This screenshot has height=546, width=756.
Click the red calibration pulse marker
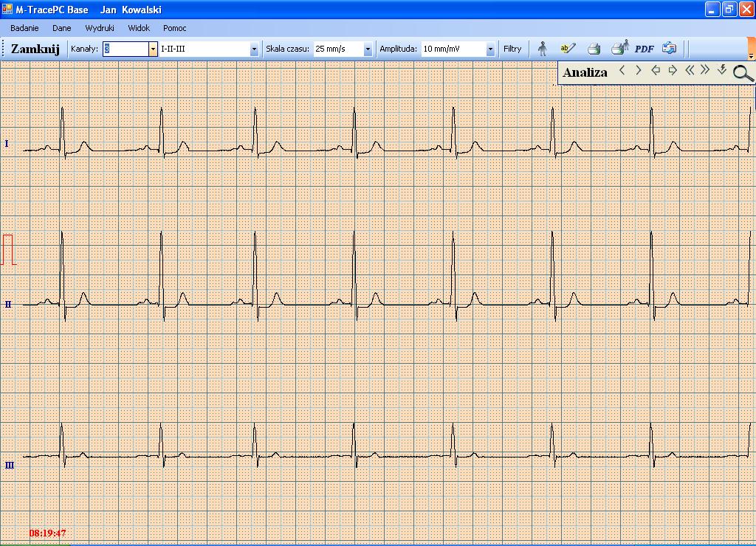click(8, 249)
